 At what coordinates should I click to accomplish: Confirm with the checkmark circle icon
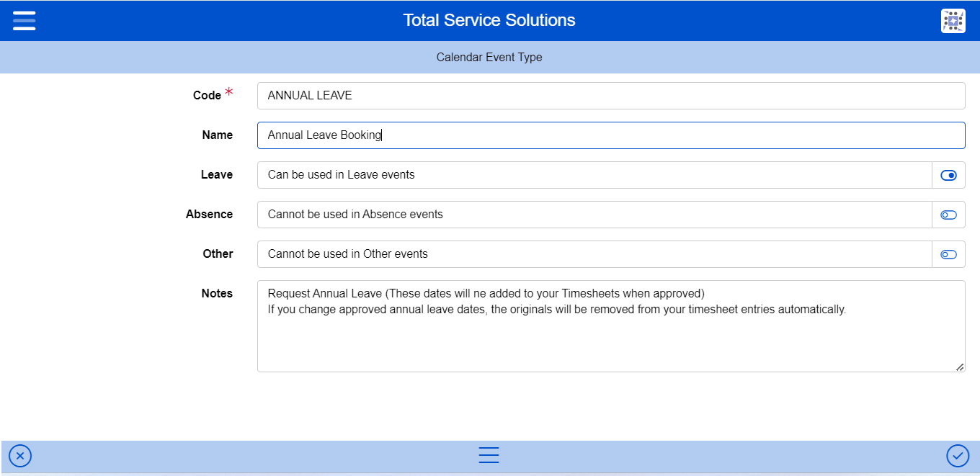click(x=958, y=456)
